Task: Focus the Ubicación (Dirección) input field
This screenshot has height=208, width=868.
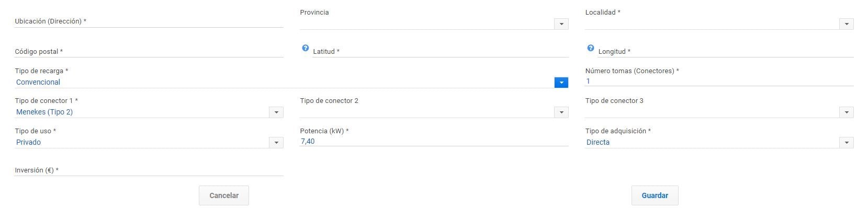Action: 149,21
